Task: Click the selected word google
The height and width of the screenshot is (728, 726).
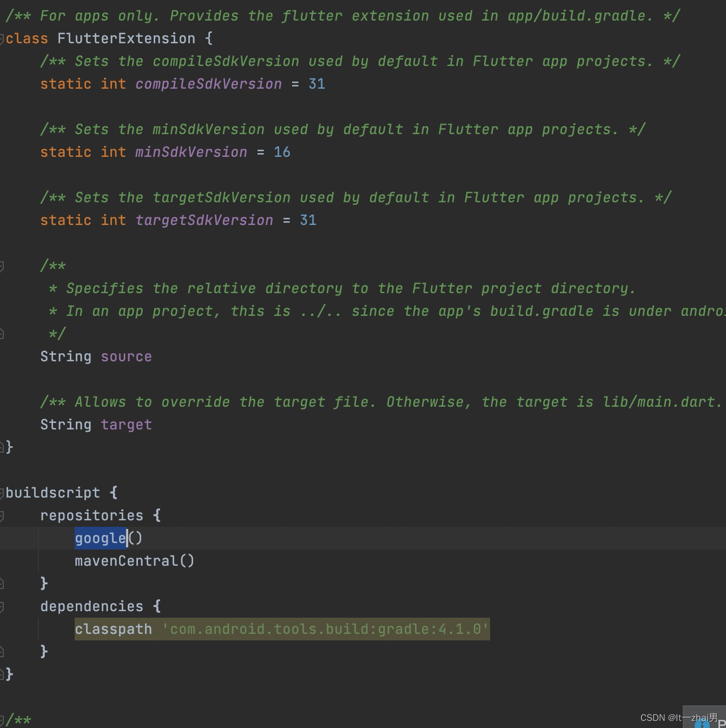Action: coord(101,538)
